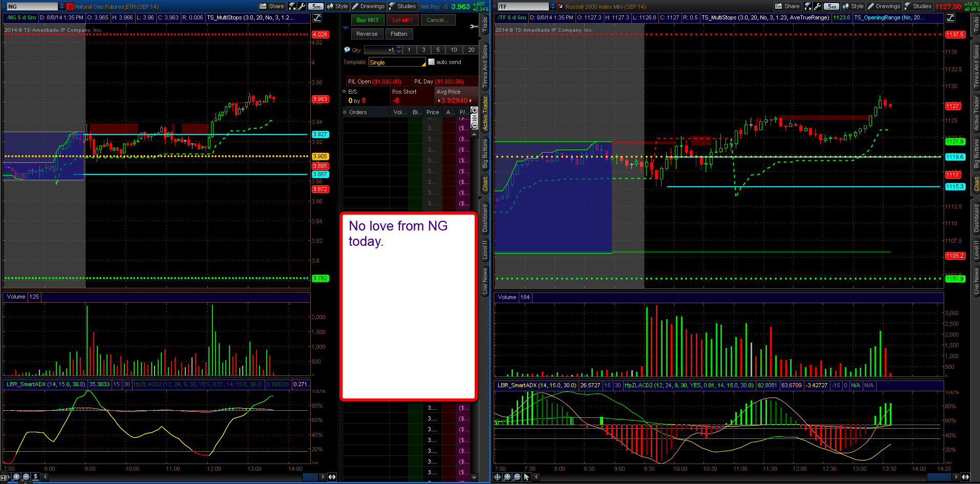Open the Style menu on the NG chart
980x484 pixels.
tap(338, 6)
